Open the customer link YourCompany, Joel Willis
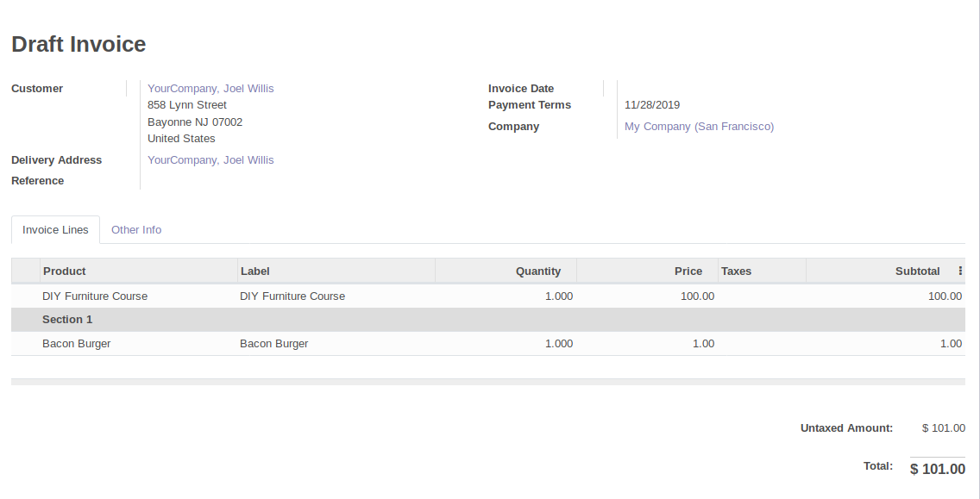The image size is (980, 499). (210, 88)
